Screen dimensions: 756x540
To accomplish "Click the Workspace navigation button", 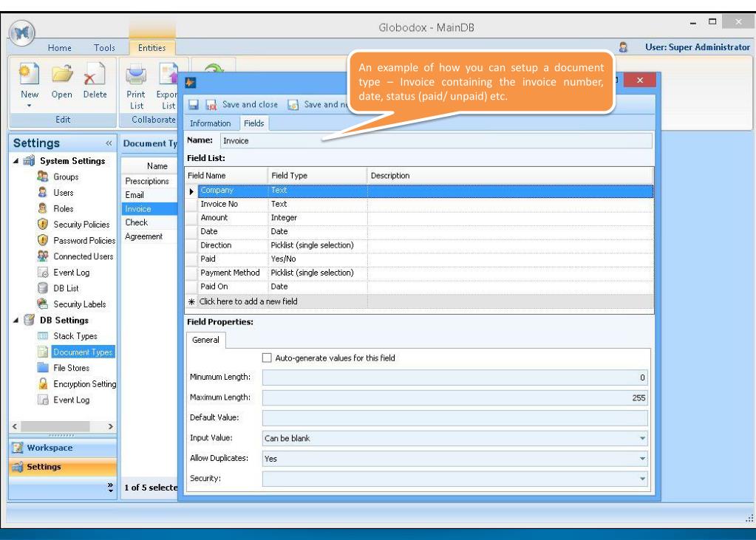I will (x=63, y=448).
